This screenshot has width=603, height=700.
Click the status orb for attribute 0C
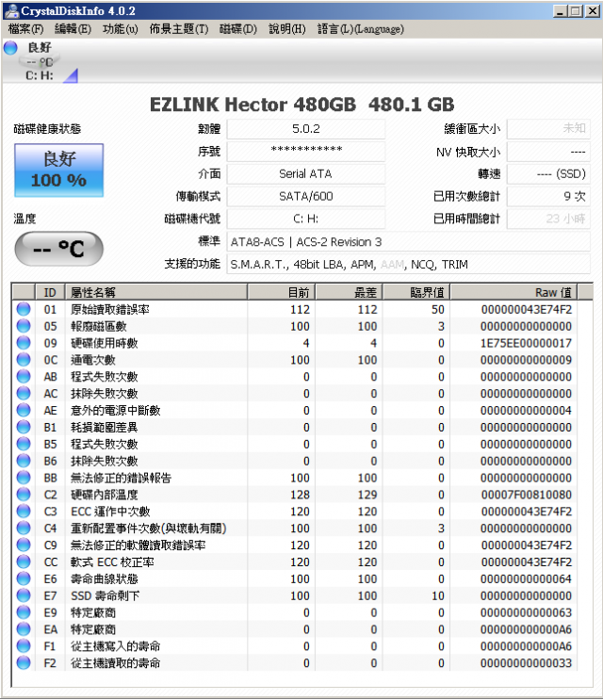click(x=24, y=359)
